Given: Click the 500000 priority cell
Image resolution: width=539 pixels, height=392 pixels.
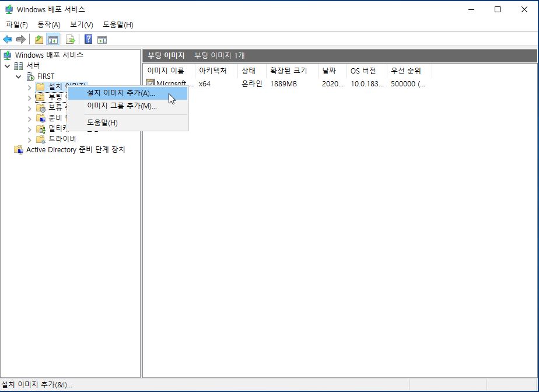Looking at the screenshot, I should 408,83.
